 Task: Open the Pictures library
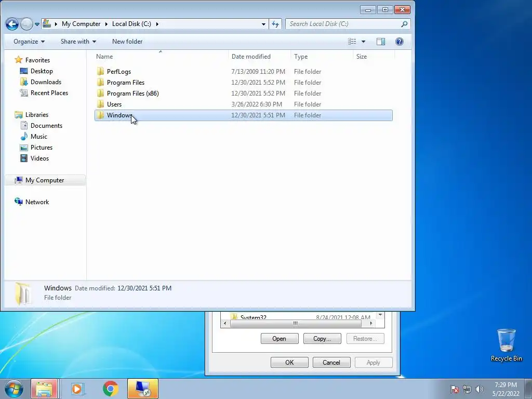42,147
